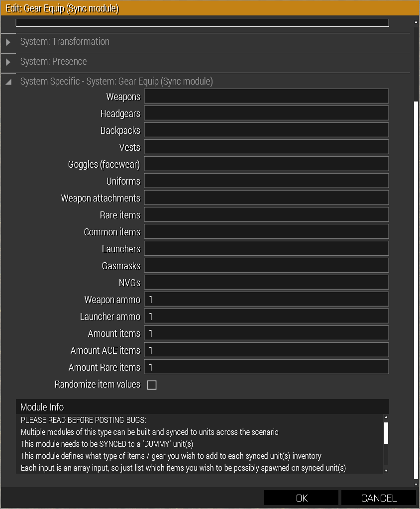This screenshot has height=509, width=420.
Task: Focus the Weapon attachments field
Action: tap(266, 198)
